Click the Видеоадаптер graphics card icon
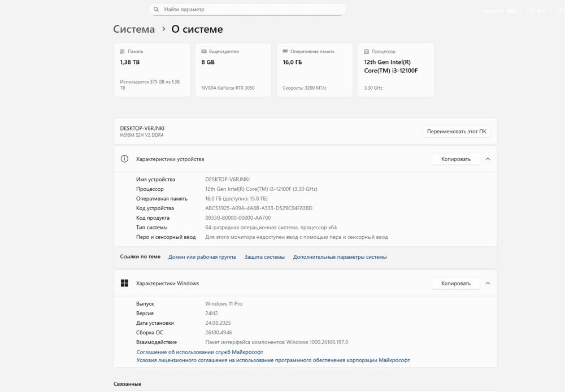 pos(204,51)
